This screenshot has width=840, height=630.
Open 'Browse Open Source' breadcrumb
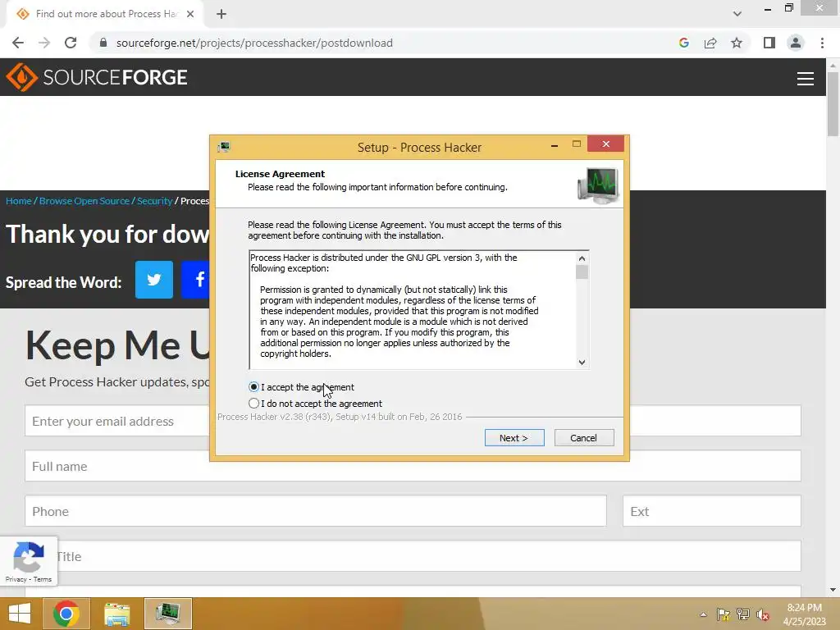pyautogui.click(x=84, y=201)
